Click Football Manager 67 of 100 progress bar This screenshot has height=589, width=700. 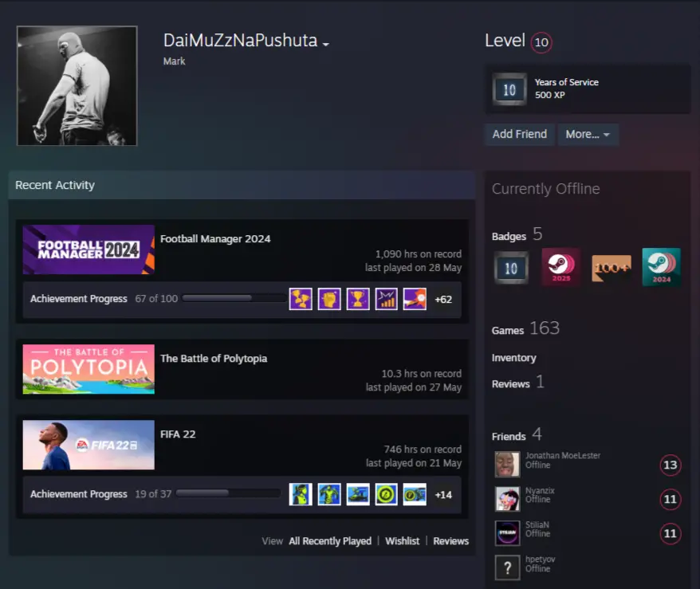[234, 298]
